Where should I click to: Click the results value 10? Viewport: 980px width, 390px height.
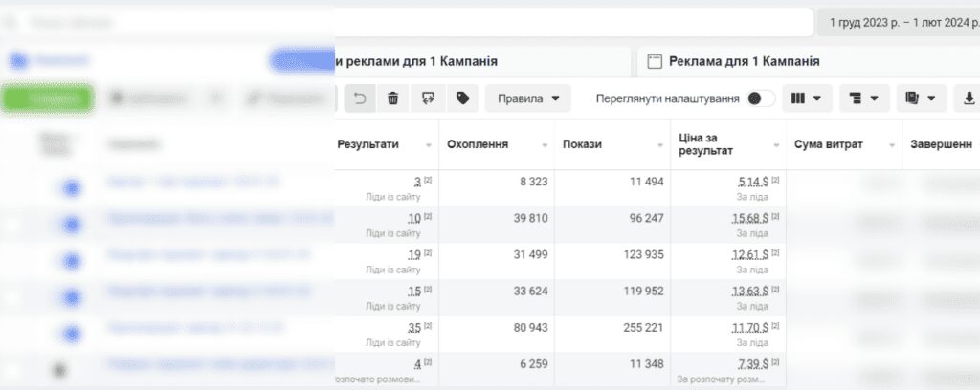415,218
